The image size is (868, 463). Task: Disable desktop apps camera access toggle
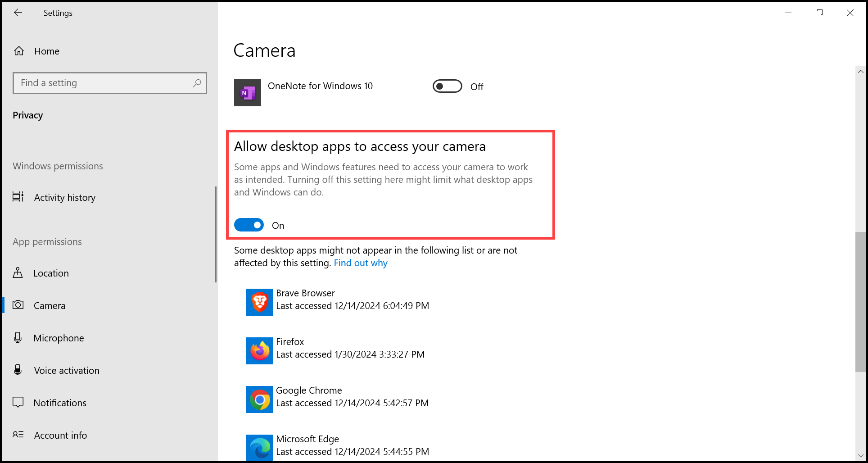pyautogui.click(x=249, y=225)
